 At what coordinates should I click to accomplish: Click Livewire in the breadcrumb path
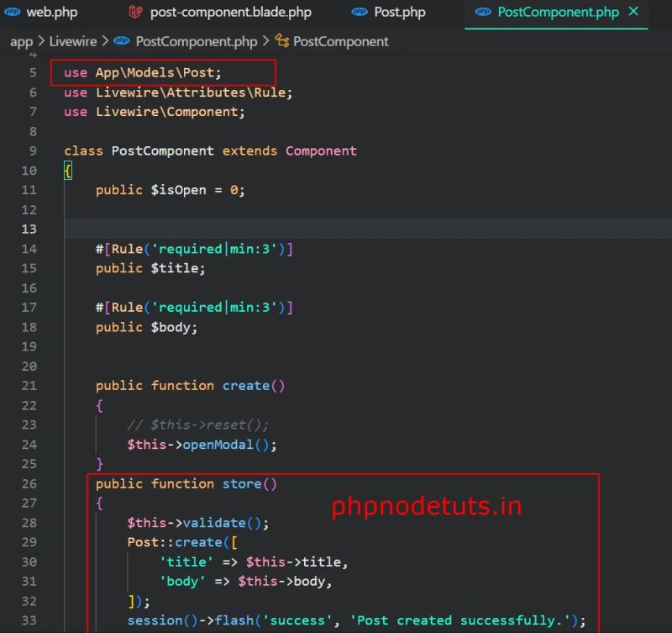point(71,40)
